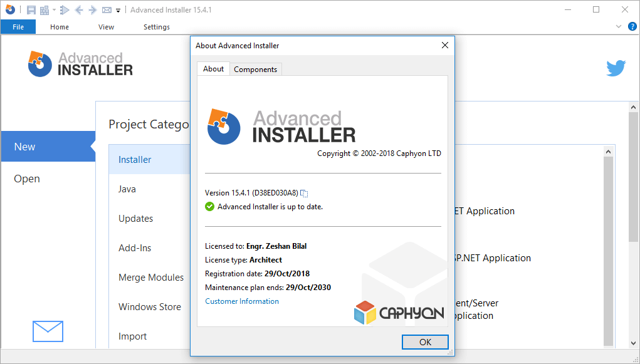Click the Advanced Installer logo in main window
Viewport: 640px width, 364px height.
pyautogui.click(x=80, y=64)
